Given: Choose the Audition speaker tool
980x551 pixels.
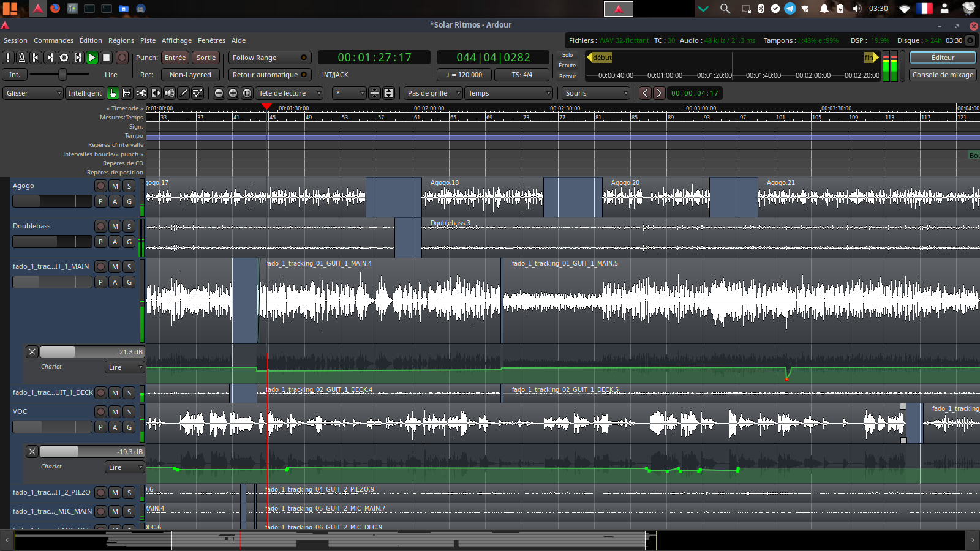Looking at the screenshot, I should (x=169, y=93).
